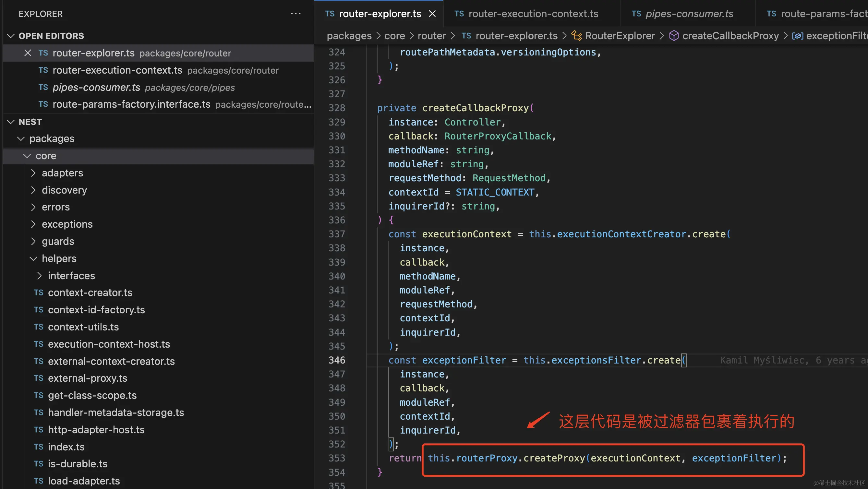The image size is (868, 489).
Task: Click TS icon of load-adapter.ts file
Action: click(38, 481)
